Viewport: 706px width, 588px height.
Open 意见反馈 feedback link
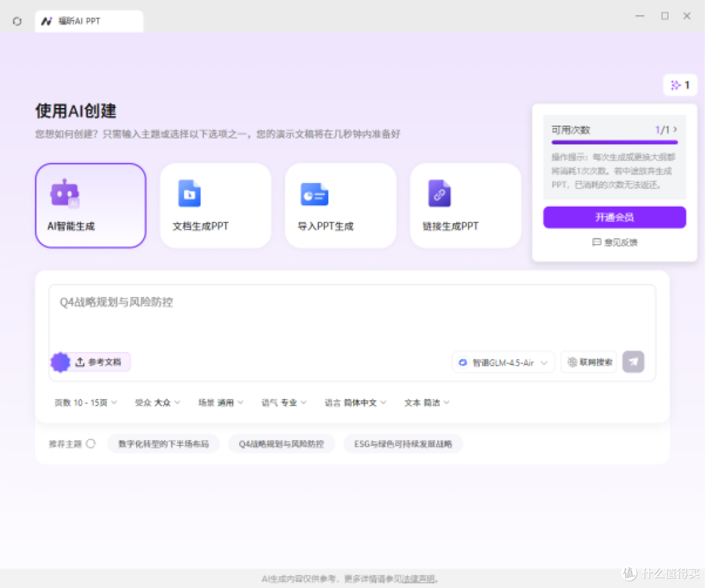pyautogui.click(x=614, y=243)
